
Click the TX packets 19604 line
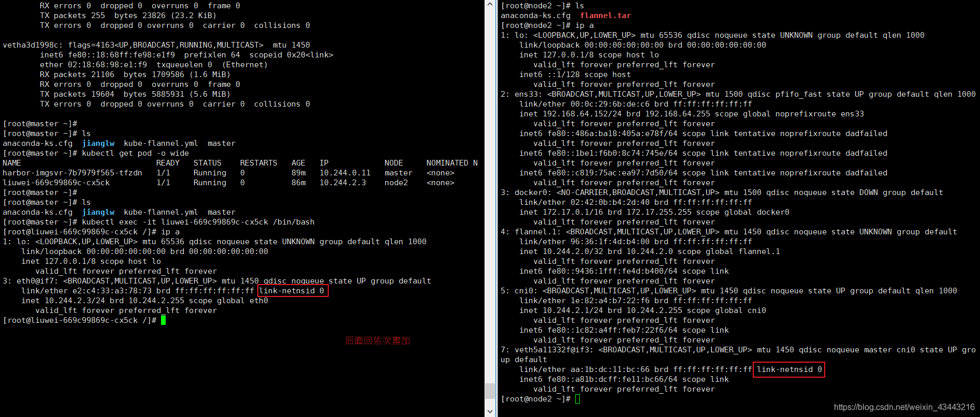pyautogui.click(x=135, y=94)
